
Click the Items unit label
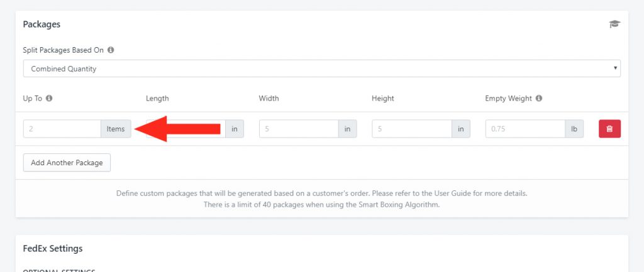click(116, 129)
